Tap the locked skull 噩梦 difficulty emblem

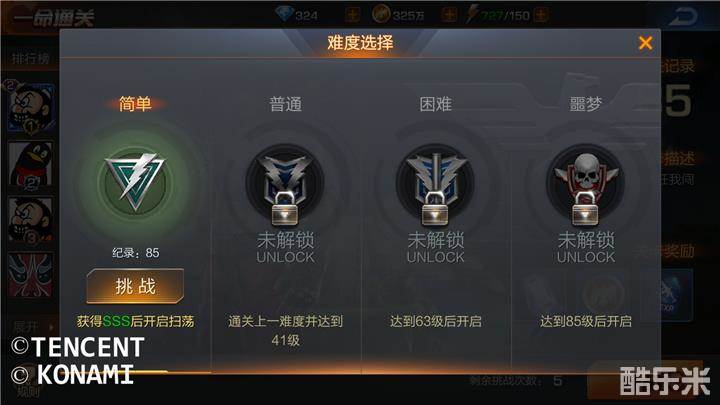[585, 185]
